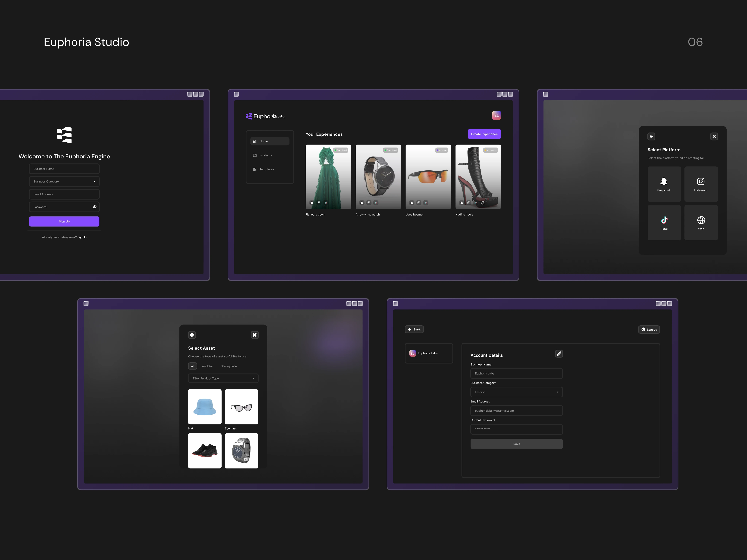Open the Filter Product Type dropdown

(x=223, y=378)
